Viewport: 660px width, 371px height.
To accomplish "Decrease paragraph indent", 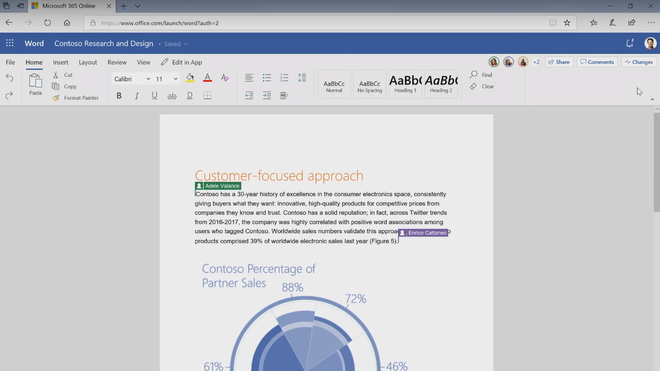I will click(249, 96).
